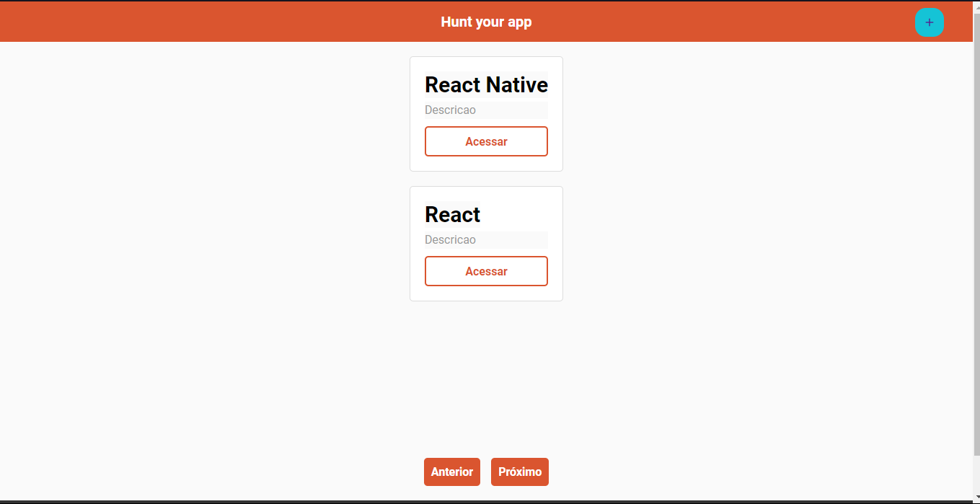Click Descricao text under React
Viewport: 980px width, 504px height.
(x=450, y=240)
